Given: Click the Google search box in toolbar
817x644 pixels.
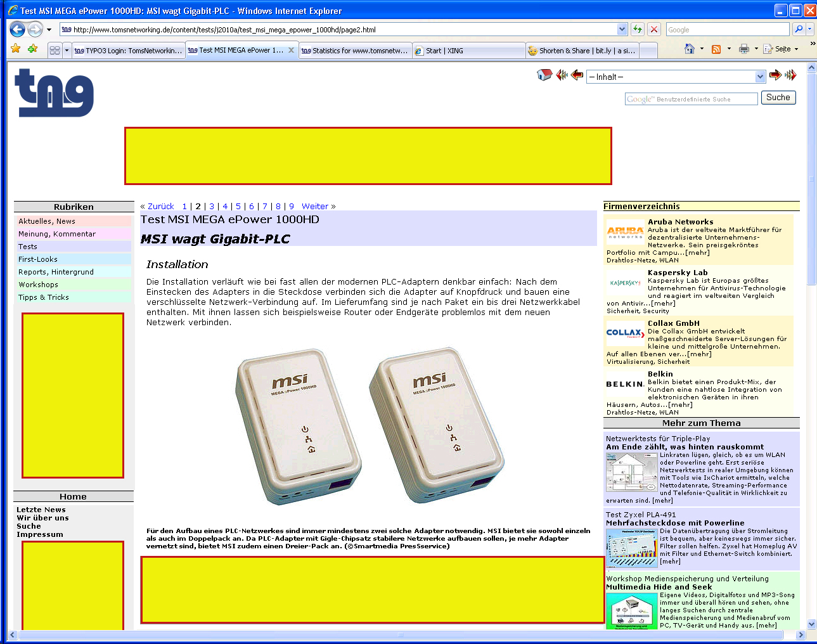Looking at the screenshot, I should [x=728, y=29].
